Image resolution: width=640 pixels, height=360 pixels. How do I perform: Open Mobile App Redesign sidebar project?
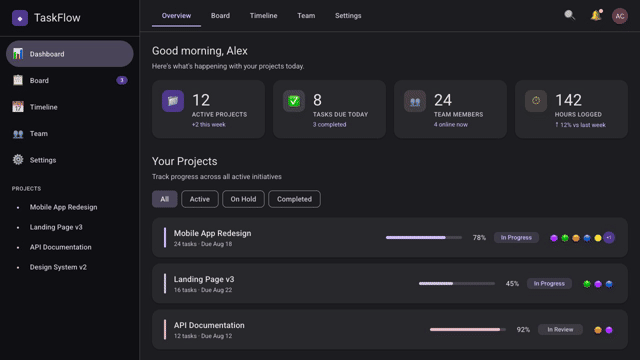[63, 207]
